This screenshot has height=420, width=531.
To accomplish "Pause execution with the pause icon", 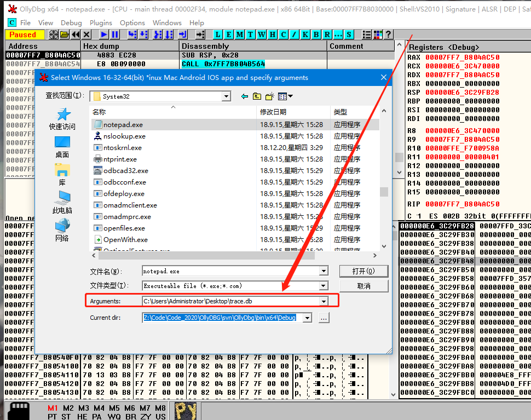I will pos(115,34).
